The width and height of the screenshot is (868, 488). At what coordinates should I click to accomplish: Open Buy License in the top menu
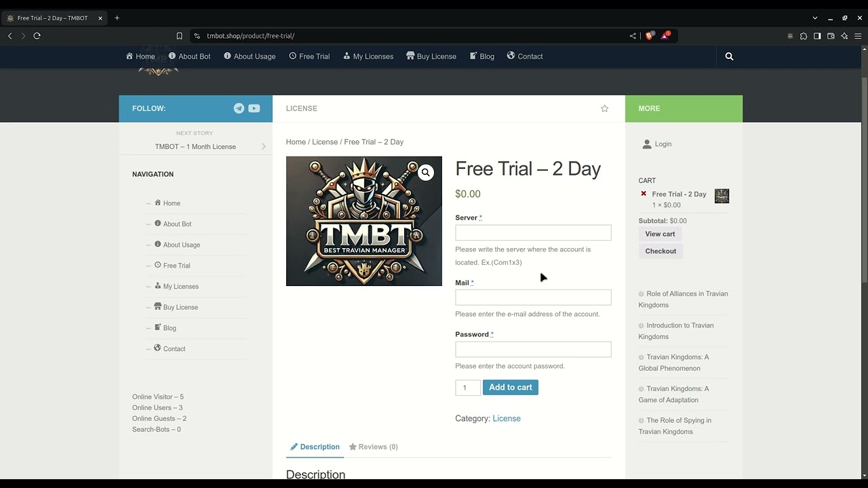(x=431, y=56)
